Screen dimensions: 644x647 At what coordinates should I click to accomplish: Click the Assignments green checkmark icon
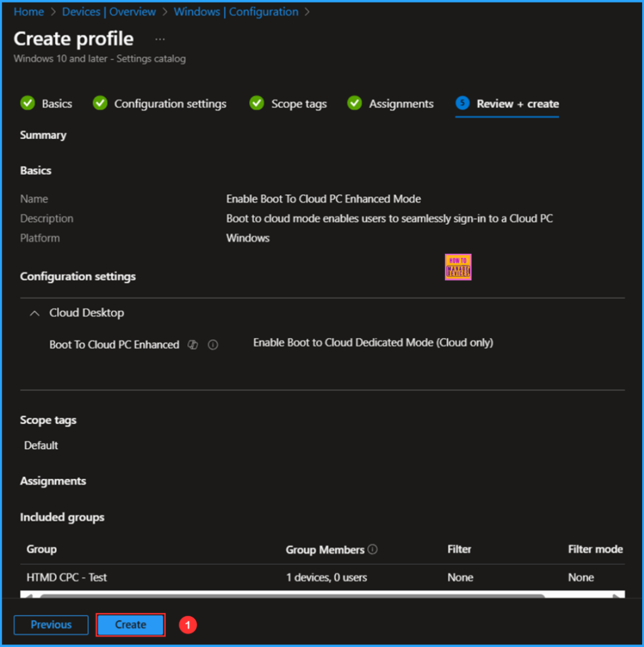click(x=355, y=104)
